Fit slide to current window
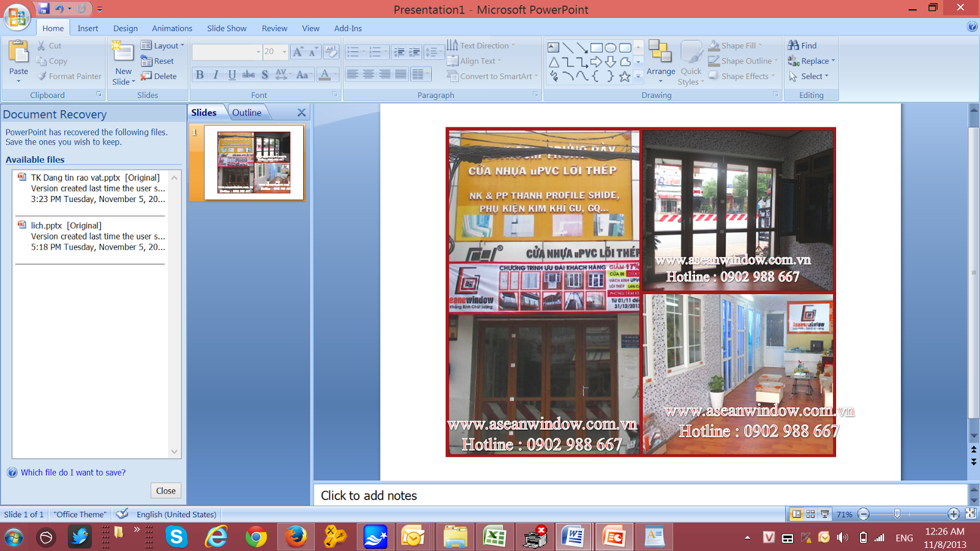The width and height of the screenshot is (980, 551). (x=971, y=514)
